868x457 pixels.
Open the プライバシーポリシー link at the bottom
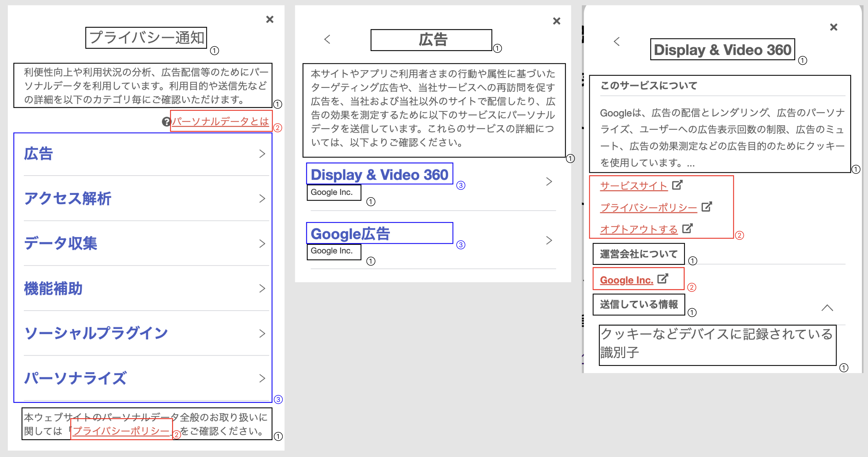(121, 430)
